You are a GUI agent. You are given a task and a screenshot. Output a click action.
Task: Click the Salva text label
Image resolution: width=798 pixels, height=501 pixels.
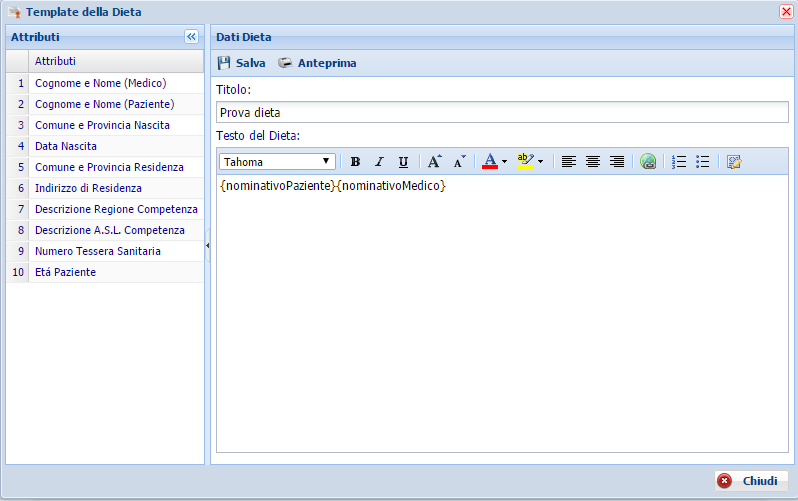tap(250, 63)
